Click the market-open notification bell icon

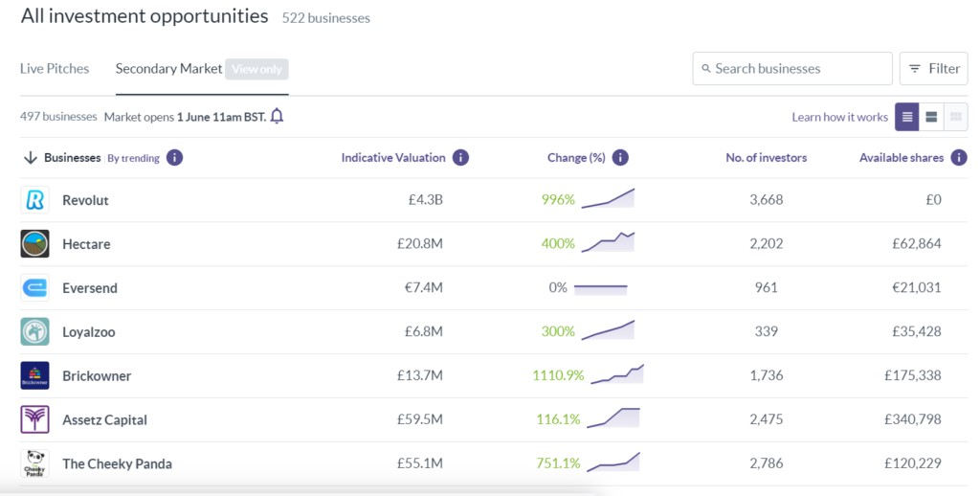[x=277, y=116]
